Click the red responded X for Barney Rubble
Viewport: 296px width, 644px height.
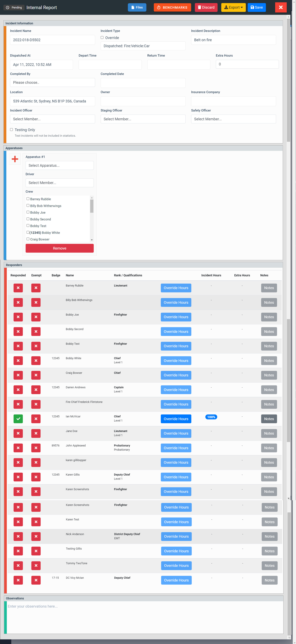point(18,288)
